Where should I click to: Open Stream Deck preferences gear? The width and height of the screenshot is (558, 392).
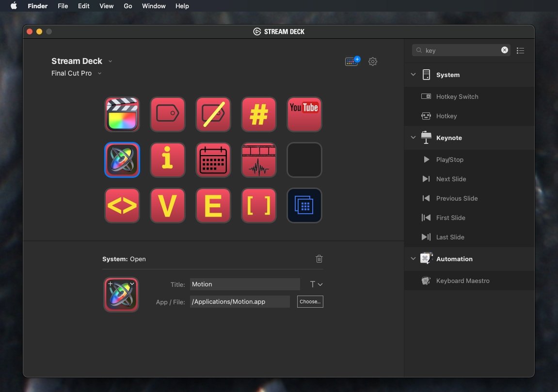[373, 62]
